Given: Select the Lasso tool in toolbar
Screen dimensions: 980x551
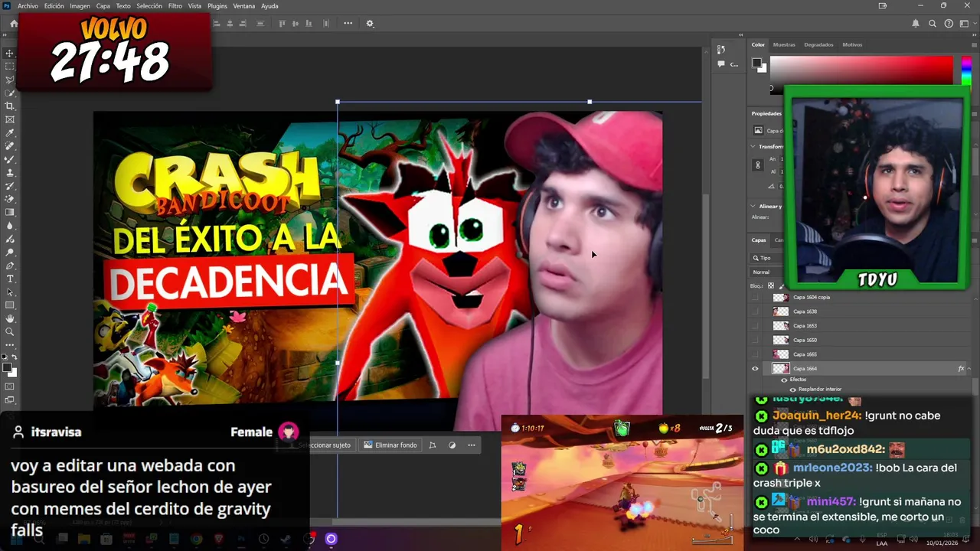Looking at the screenshot, I should point(10,80).
